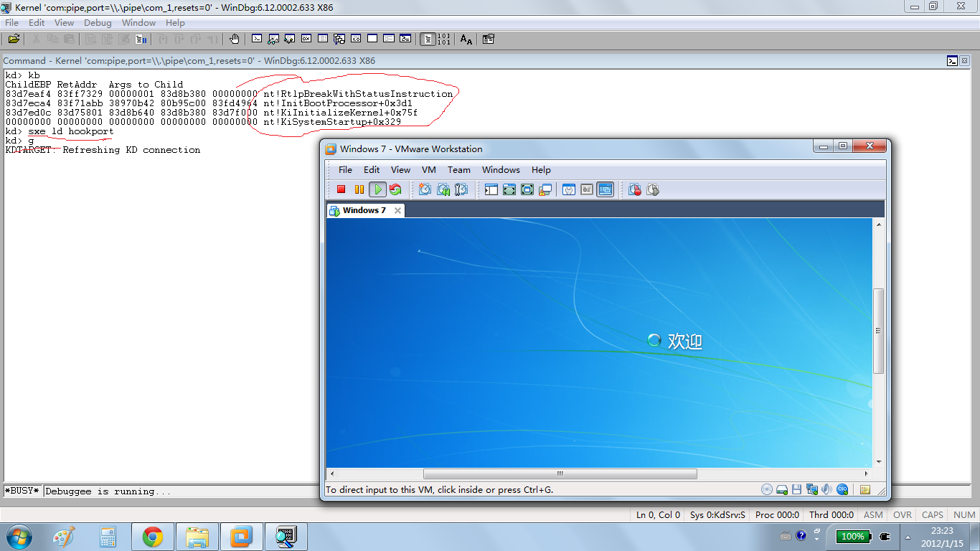Screen dimensions: 980x551
Task: Click the Windows Start button
Action: [x=19, y=537]
